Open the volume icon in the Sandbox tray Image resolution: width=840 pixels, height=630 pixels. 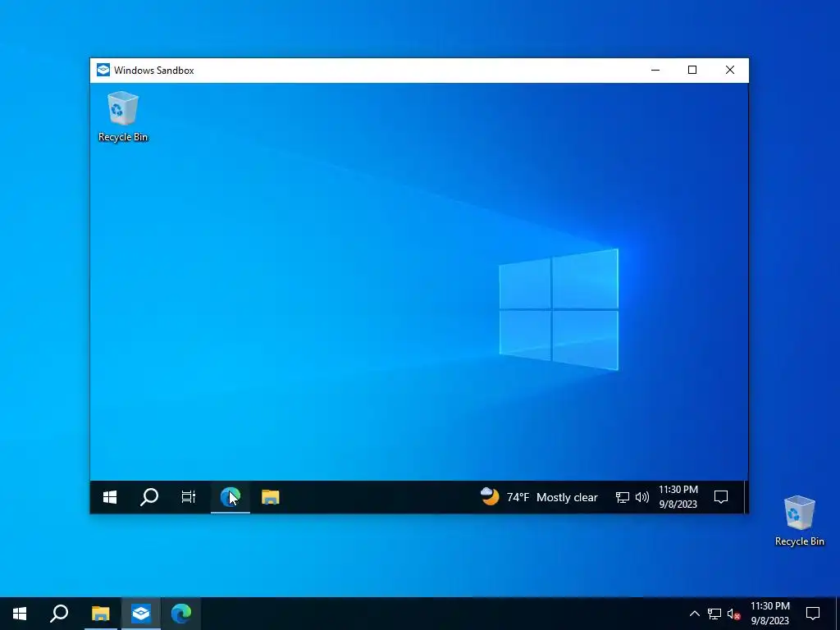(x=641, y=498)
